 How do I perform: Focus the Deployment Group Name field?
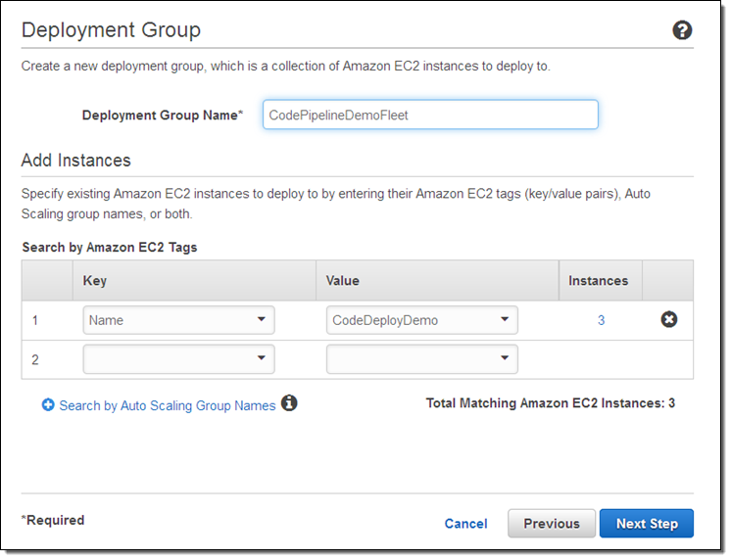coord(430,115)
